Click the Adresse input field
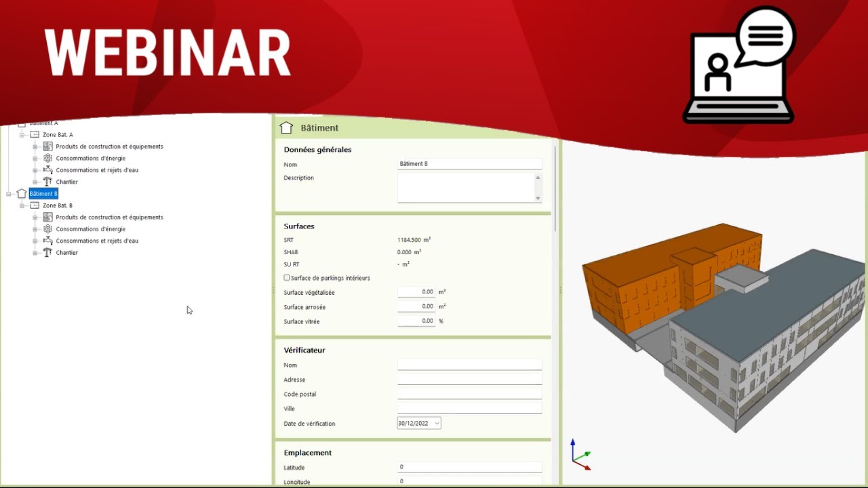868x488 pixels. click(469, 380)
